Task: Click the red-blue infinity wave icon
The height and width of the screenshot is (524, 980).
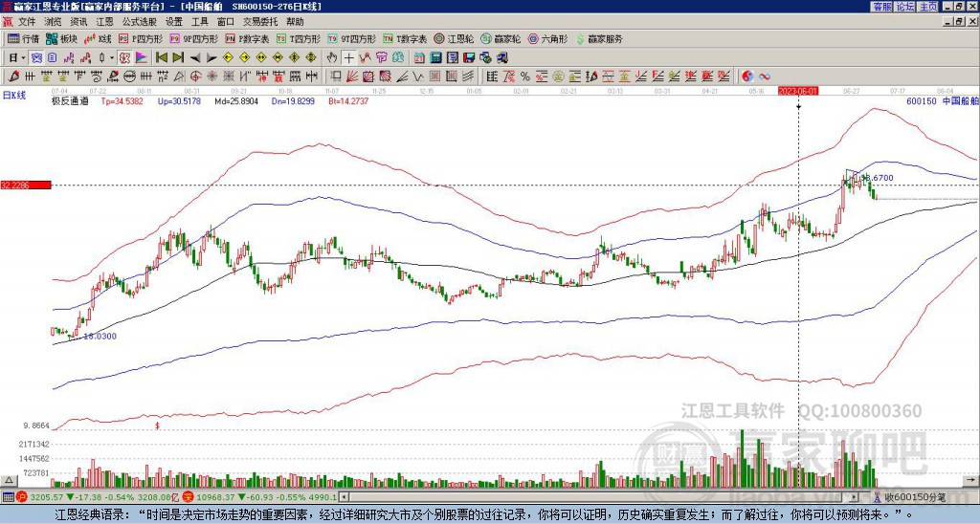Action: click(x=765, y=76)
